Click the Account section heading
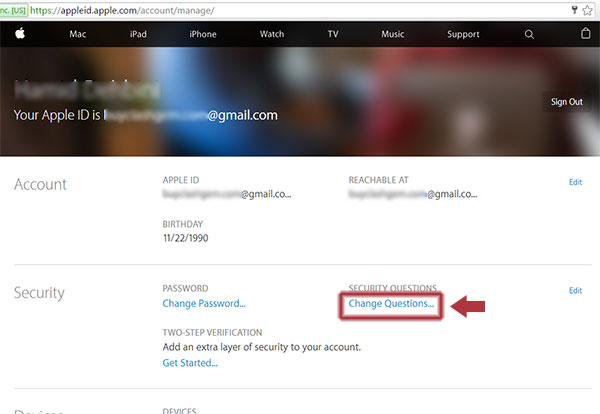Viewport: 600px width, 414px height. [41, 184]
